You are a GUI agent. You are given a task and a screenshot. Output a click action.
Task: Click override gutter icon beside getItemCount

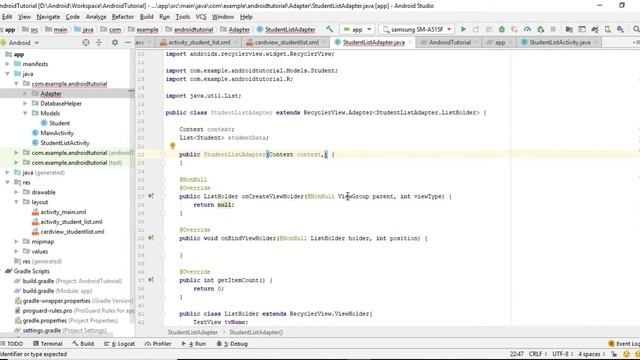point(151,280)
